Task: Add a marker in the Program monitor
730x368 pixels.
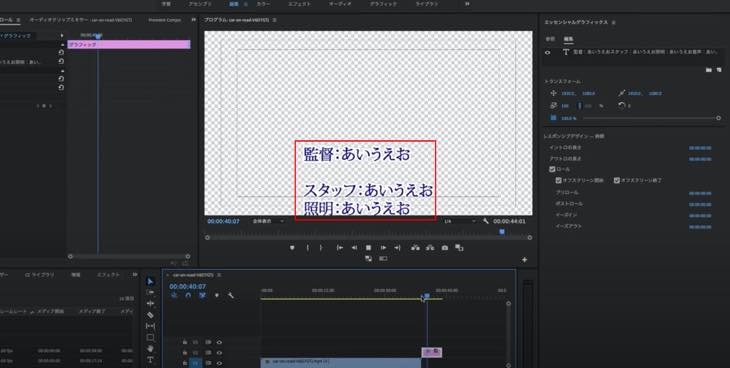Action: (x=292, y=248)
